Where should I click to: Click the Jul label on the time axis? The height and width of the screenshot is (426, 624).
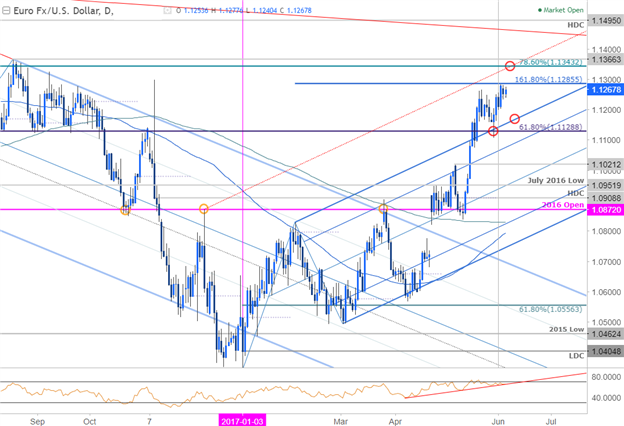pyautogui.click(x=551, y=421)
